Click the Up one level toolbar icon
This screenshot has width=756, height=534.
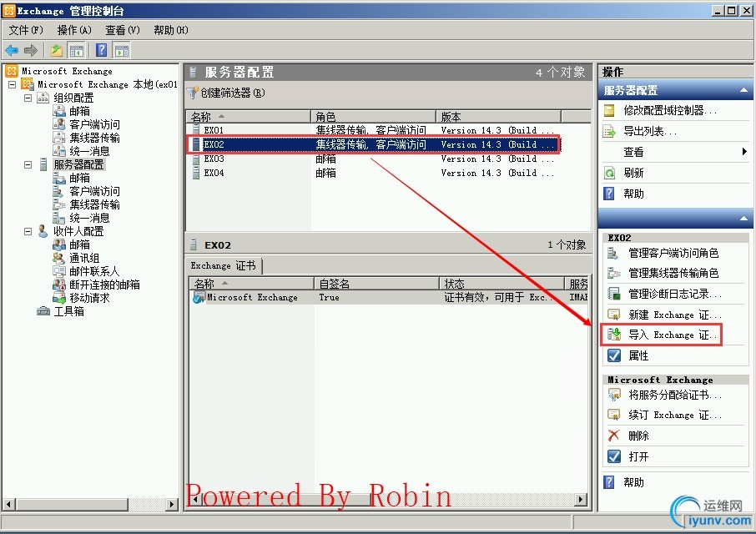click(x=57, y=50)
